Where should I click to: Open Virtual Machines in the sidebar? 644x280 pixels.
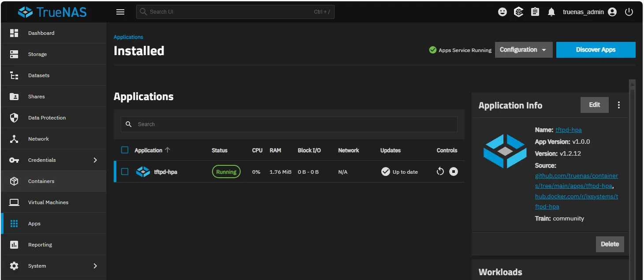pos(48,202)
